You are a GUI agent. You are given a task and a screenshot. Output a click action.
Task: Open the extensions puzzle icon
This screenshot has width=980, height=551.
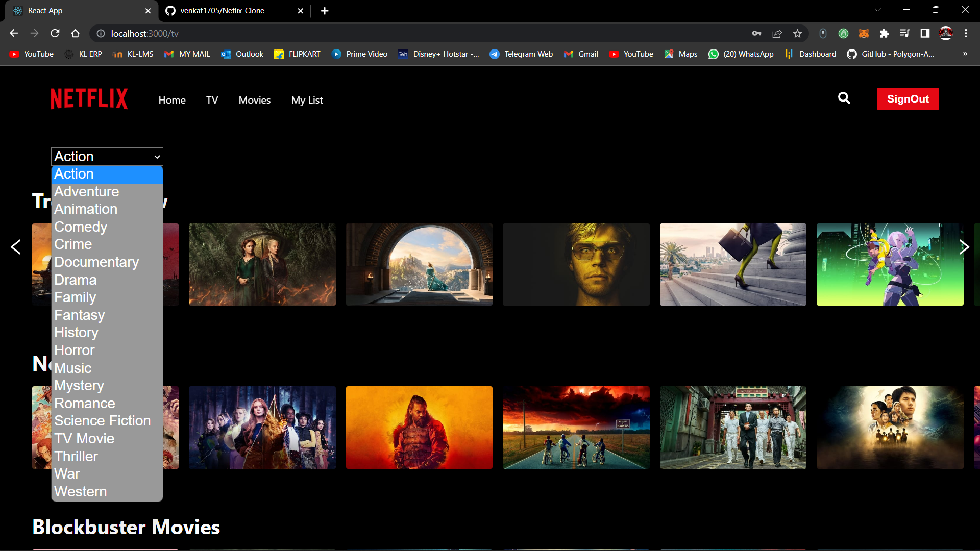coord(884,33)
